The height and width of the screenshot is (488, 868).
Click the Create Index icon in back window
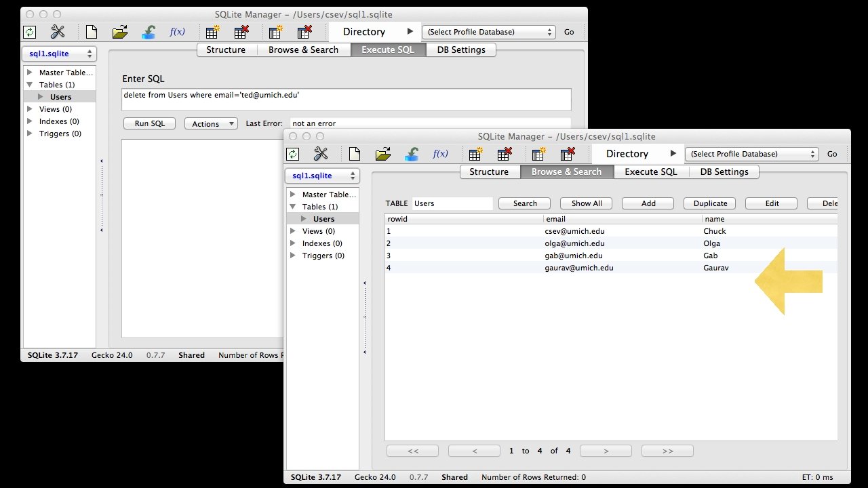[275, 32]
